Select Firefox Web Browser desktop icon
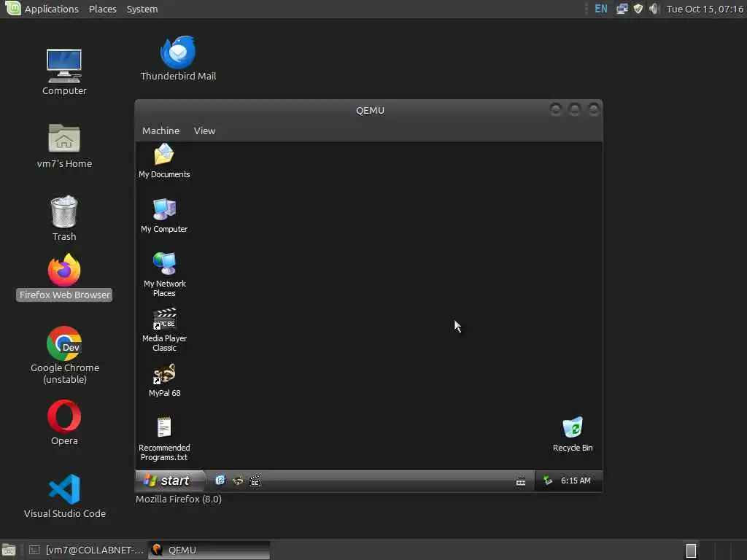Viewport: 747px width, 560px height. pos(64,276)
